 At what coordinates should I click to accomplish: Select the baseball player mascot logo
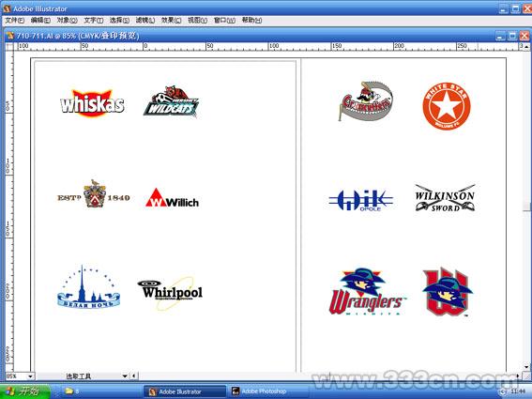pos(365,100)
